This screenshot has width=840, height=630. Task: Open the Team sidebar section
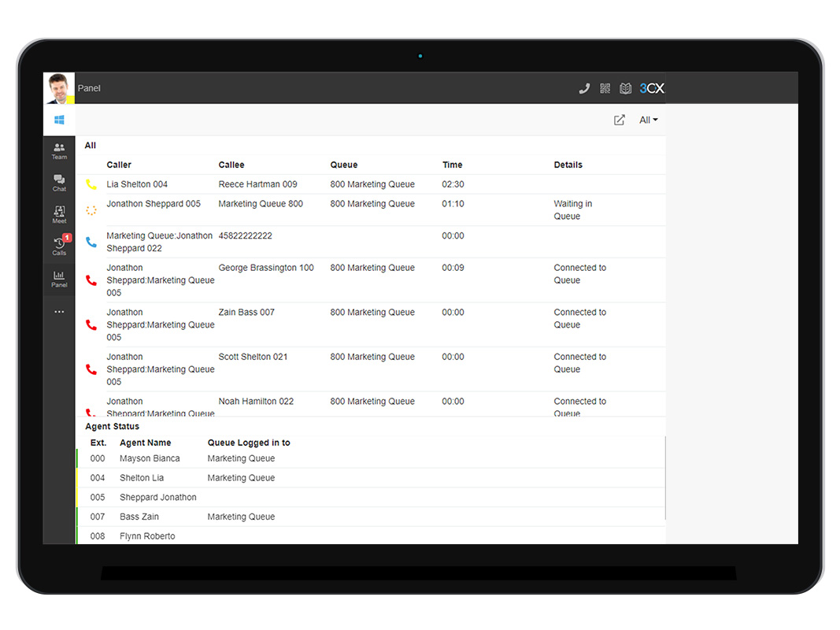59,152
